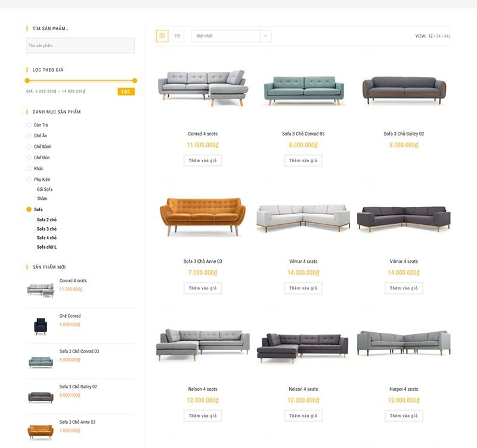
Task: Click the right price slider handle
Action: pos(135,81)
